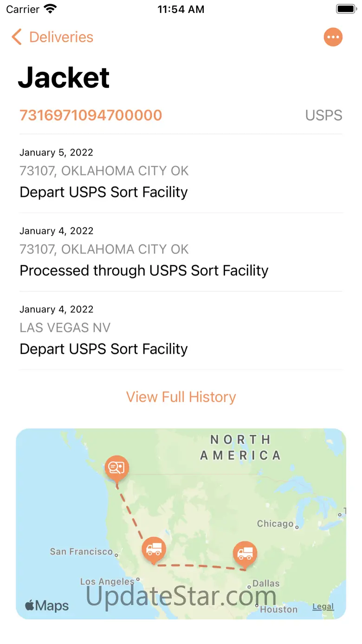Tap the orange more options ellipsis button

pos(333,37)
